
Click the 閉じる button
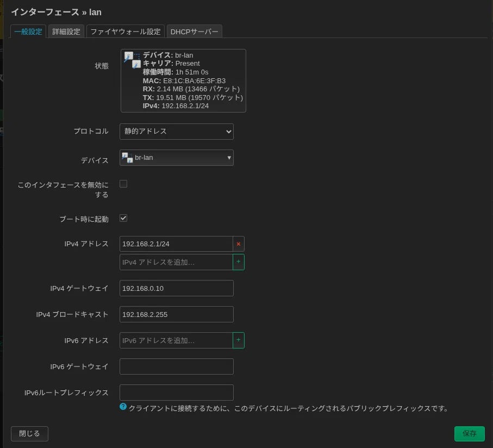coord(29,433)
